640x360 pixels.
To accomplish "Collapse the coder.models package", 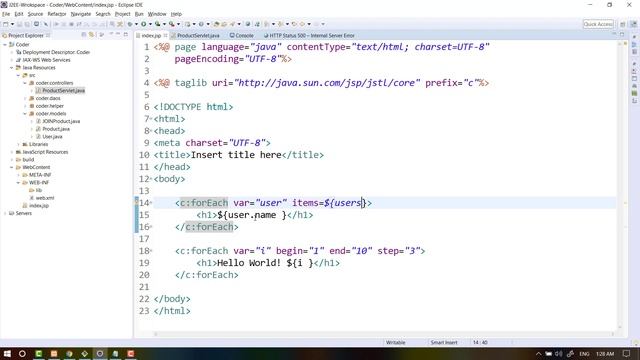I will 24,113.
